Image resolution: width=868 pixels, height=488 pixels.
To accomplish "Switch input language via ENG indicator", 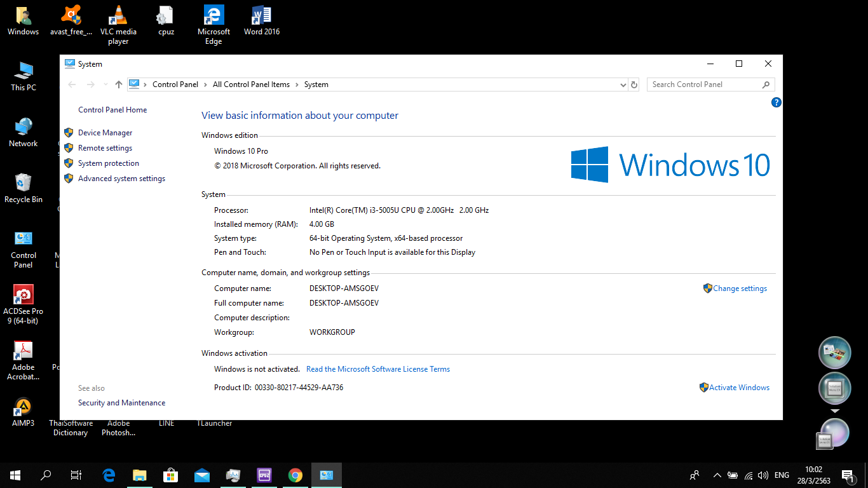I will tap(782, 475).
